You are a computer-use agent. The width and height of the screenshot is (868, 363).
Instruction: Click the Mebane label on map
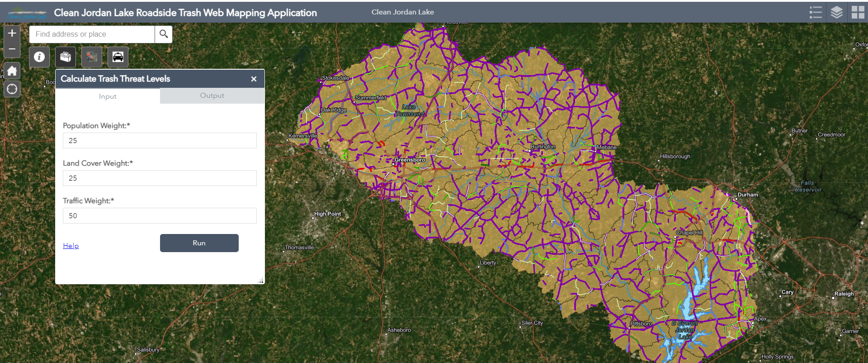(x=606, y=147)
